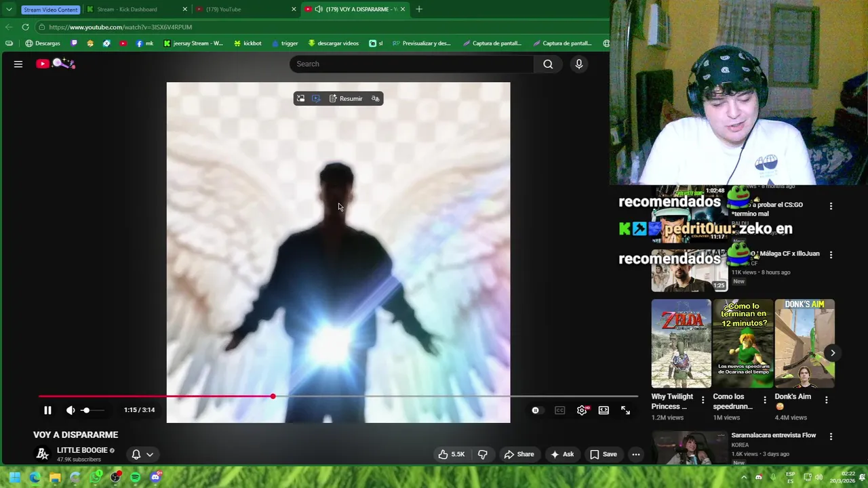868x488 pixels.
Task: Open options for Como los speedrunn... video
Action: (x=764, y=401)
